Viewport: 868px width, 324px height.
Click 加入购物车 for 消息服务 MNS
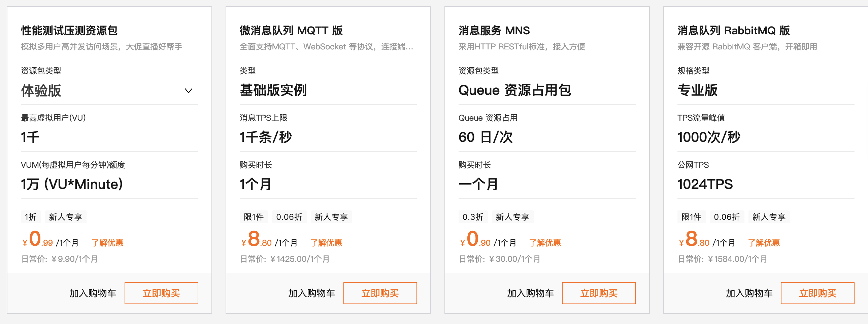click(530, 293)
